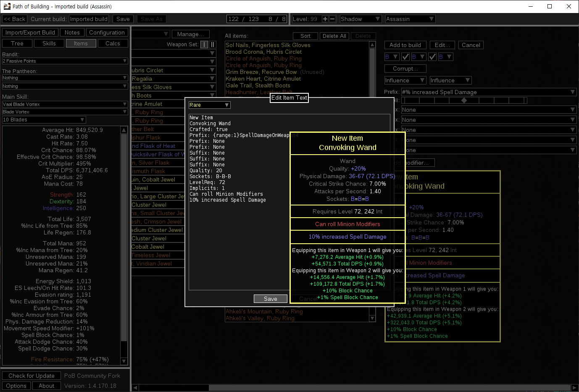Select Gale Trail, Stealth Boots item

258,85
